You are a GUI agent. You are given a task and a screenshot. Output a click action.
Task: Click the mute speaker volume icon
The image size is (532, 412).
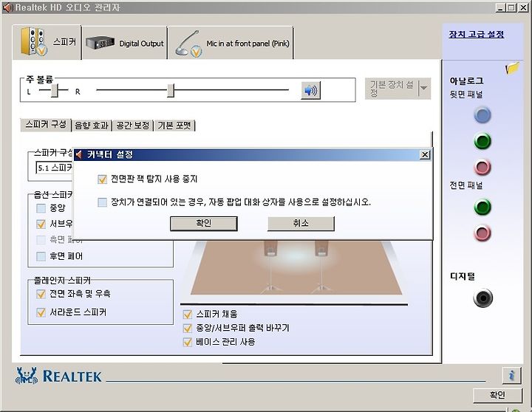310,91
